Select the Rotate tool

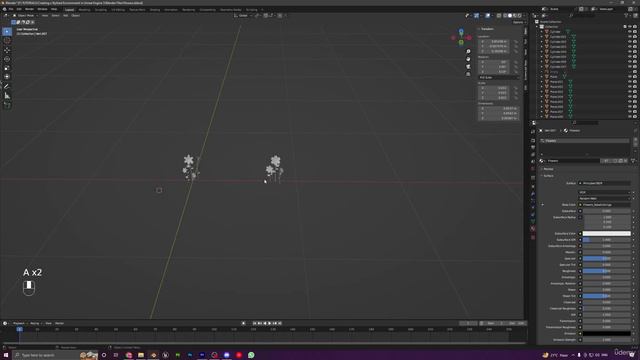click(x=7, y=59)
